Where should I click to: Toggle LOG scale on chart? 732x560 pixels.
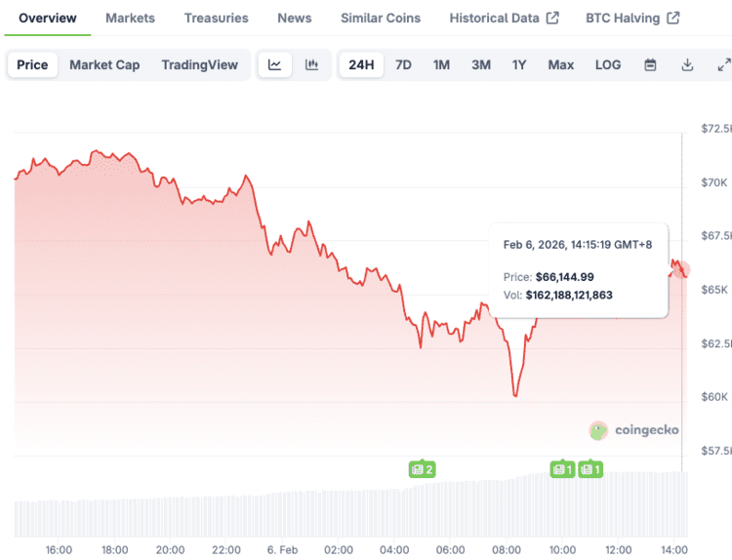pyautogui.click(x=608, y=65)
